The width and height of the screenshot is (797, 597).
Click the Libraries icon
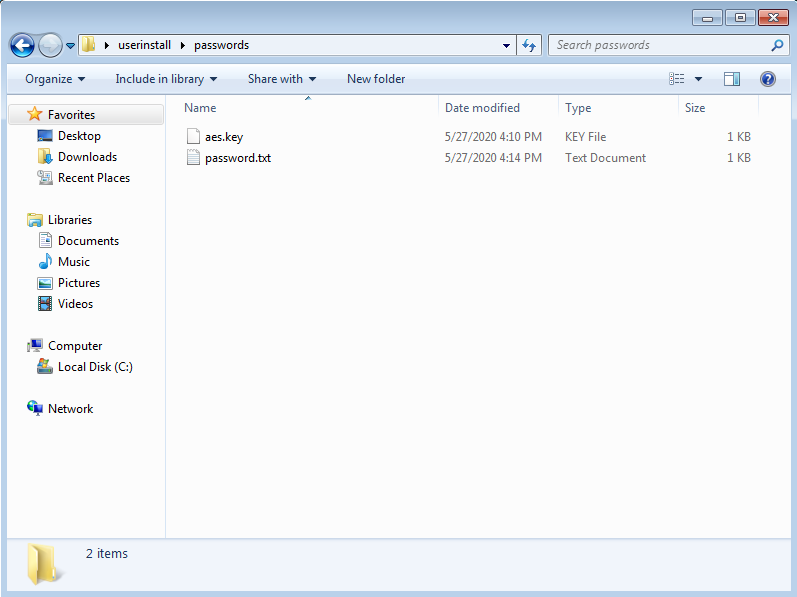[x=35, y=219]
